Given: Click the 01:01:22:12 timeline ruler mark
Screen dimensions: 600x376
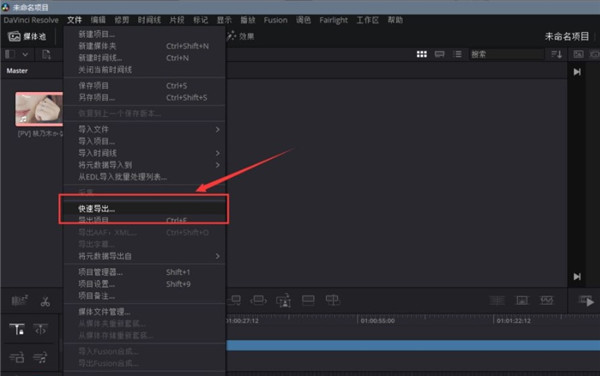Looking at the screenshot, I should [514, 321].
